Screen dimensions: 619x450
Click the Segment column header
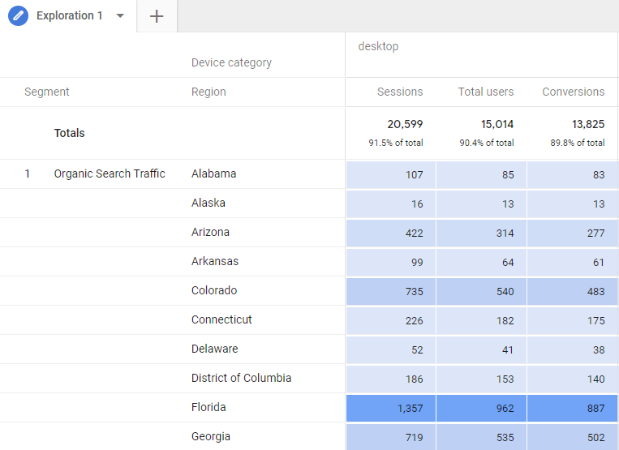tap(47, 92)
